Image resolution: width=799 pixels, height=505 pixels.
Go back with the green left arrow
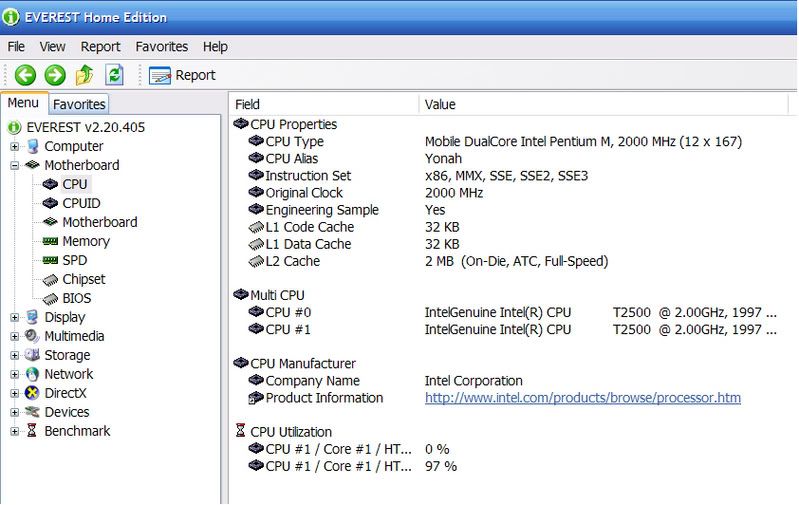tap(25, 75)
